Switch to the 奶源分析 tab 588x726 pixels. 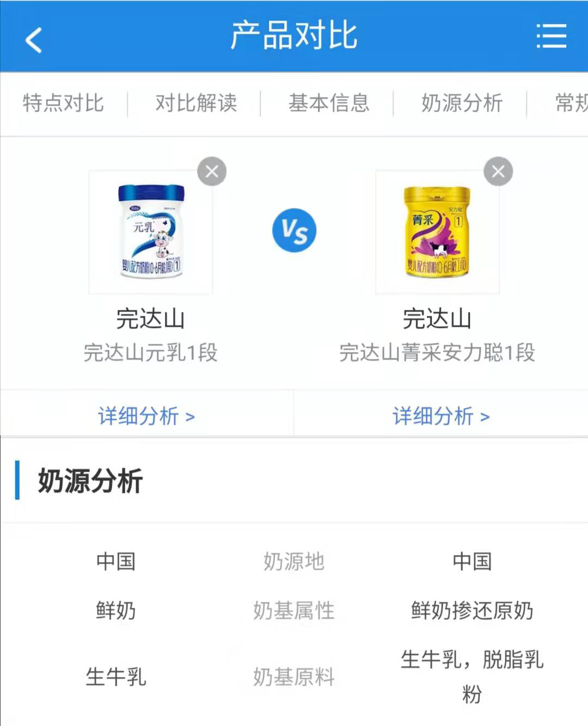click(462, 103)
